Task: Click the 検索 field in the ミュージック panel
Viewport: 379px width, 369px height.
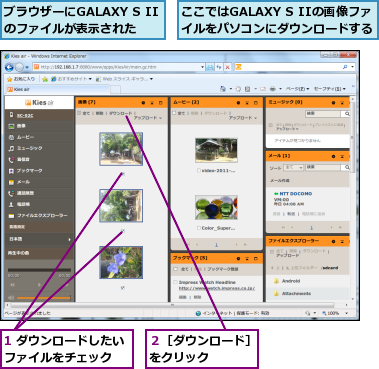Action: pos(324,114)
